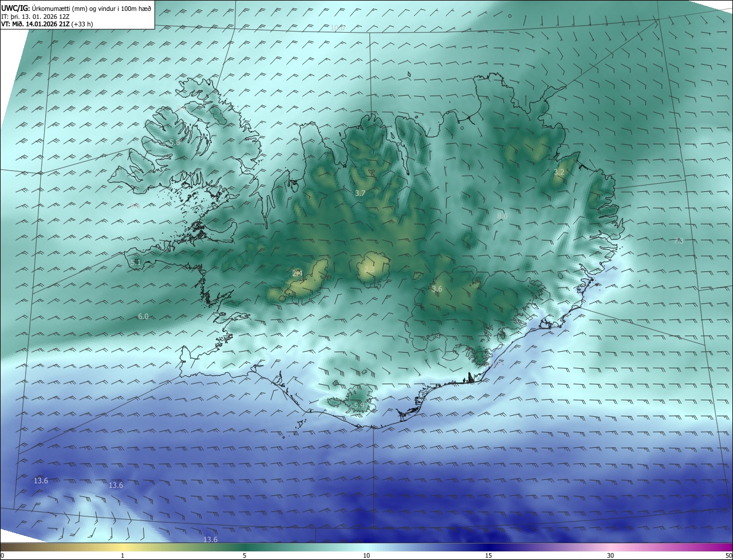Click the valid time 'VT: Mið. 14.01.2026 21Z (+33 h)'
The width and height of the screenshot is (733, 560).
pyautogui.click(x=48, y=24)
